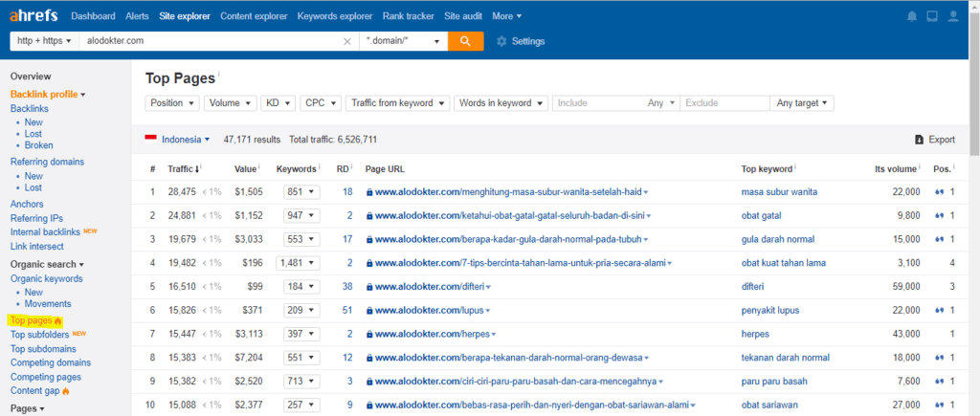
Task: Open the Any target dropdown
Action: point(802,103)
